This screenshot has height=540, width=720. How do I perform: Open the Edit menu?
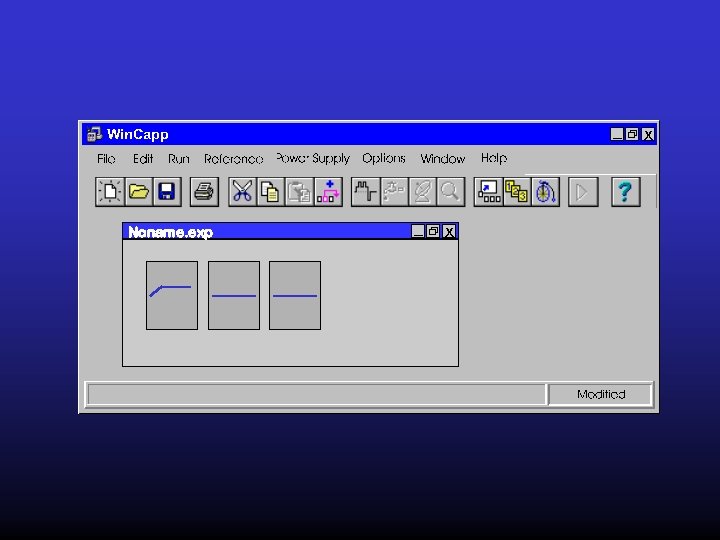(143, 159)
